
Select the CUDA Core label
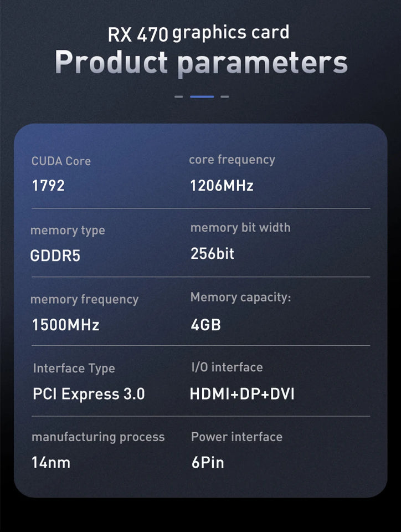[61, 161]
